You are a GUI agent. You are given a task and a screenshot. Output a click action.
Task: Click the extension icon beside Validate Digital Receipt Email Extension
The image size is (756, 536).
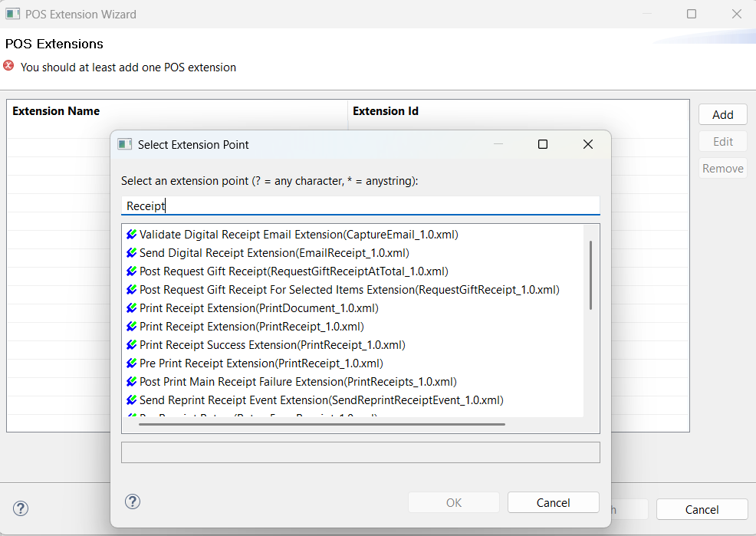coord(130,234)
